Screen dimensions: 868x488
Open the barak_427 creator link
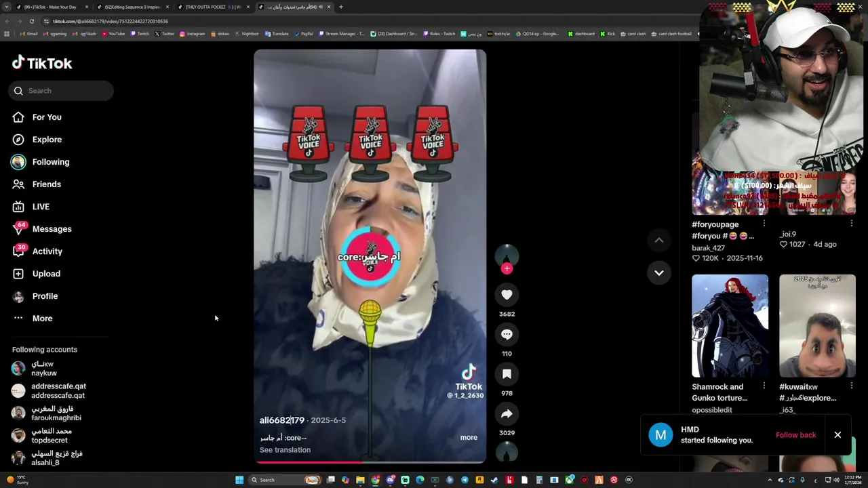pos(709,248)
